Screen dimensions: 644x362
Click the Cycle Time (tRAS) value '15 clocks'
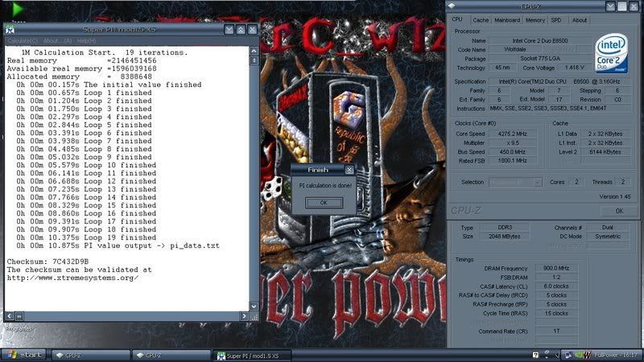click(x=556, y=313)
